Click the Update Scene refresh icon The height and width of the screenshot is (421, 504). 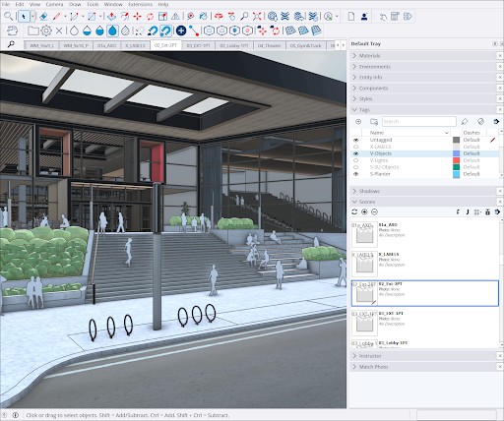pos(354,211)
